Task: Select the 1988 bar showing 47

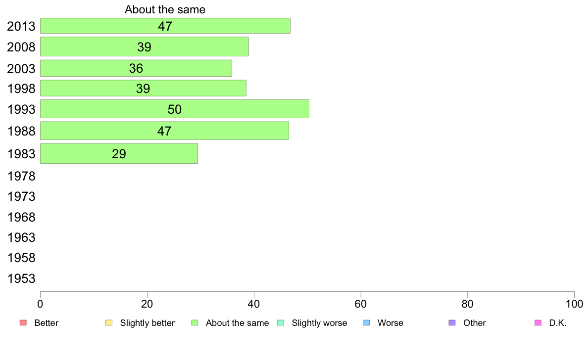Action: pyautogui.click(x=165, y=131)
